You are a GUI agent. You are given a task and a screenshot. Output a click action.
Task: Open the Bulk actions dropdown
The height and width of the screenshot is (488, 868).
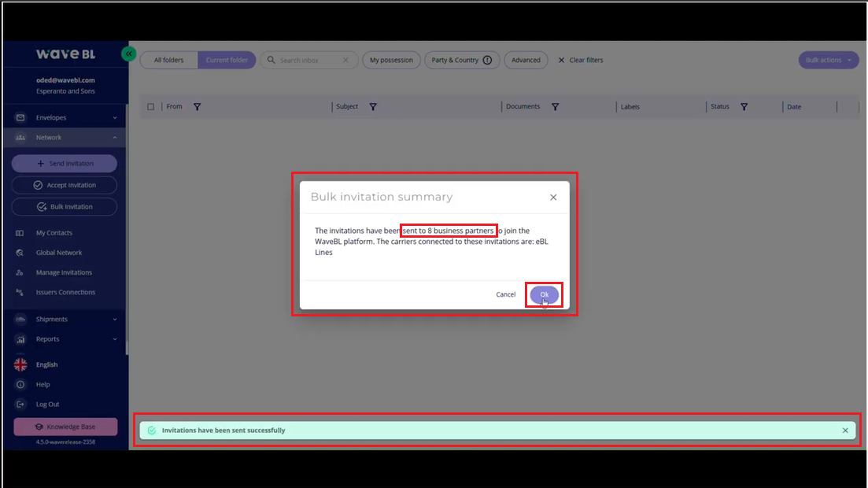(x=828, y=60)
